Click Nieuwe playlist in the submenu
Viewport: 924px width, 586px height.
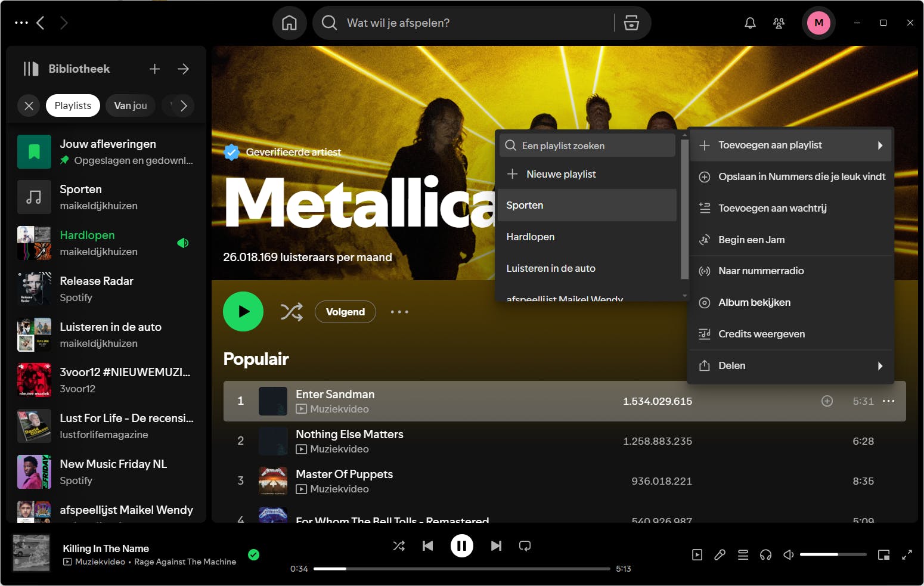point(561,174)
